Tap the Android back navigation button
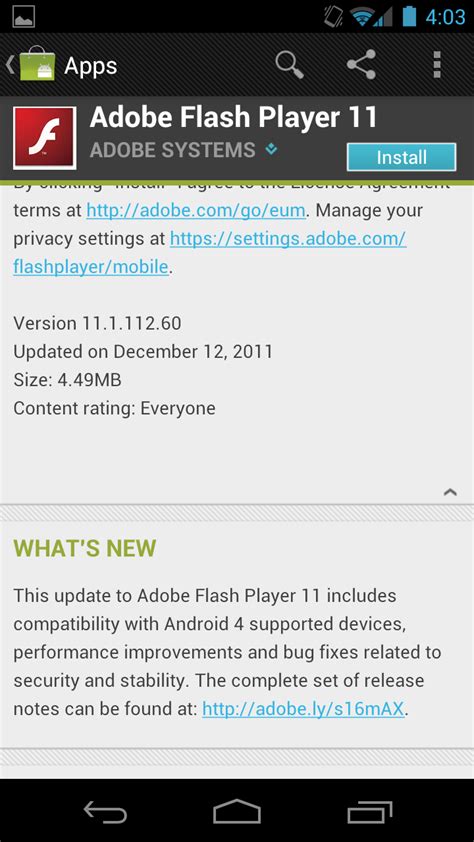 coord(105,811)
